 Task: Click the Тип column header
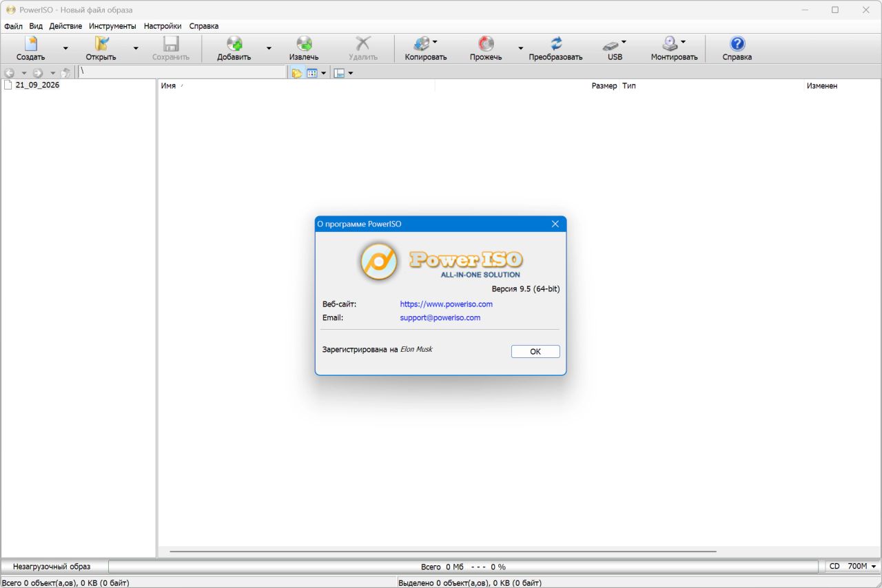click(711, 86)
